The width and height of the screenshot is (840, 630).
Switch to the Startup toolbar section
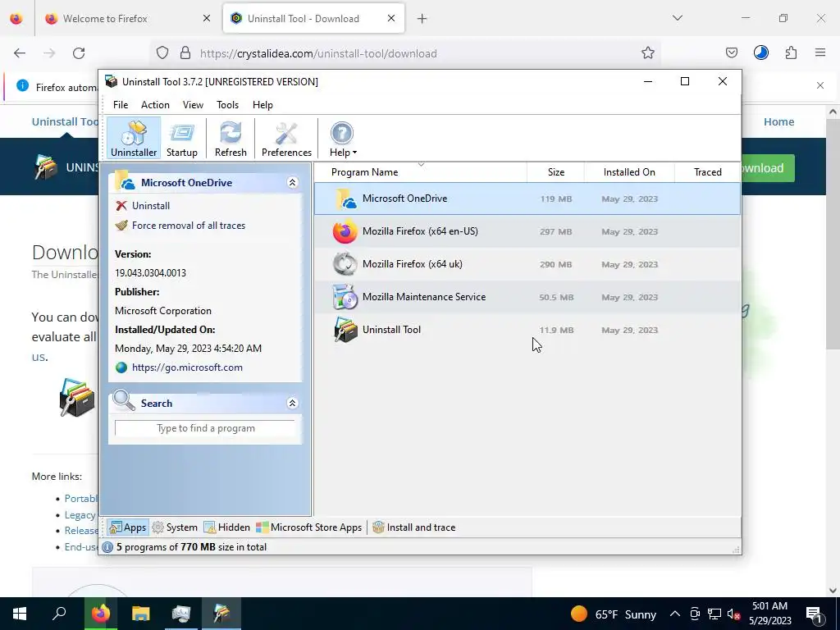coord(181,138)
